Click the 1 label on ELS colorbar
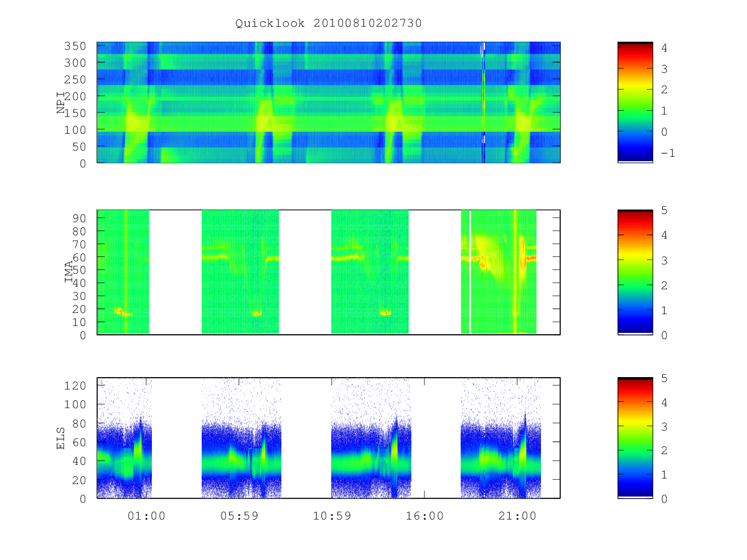The image size is (747, 560). [664, 475]
